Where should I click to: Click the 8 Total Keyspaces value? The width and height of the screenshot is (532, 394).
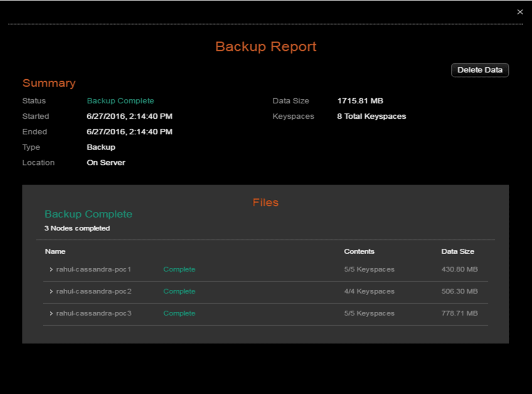(x=371, y=117)
